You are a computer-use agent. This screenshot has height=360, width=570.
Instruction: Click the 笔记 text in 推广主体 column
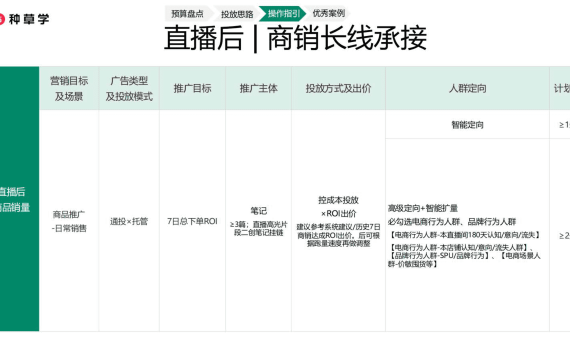pyautogui.click(x=258, y=211)
